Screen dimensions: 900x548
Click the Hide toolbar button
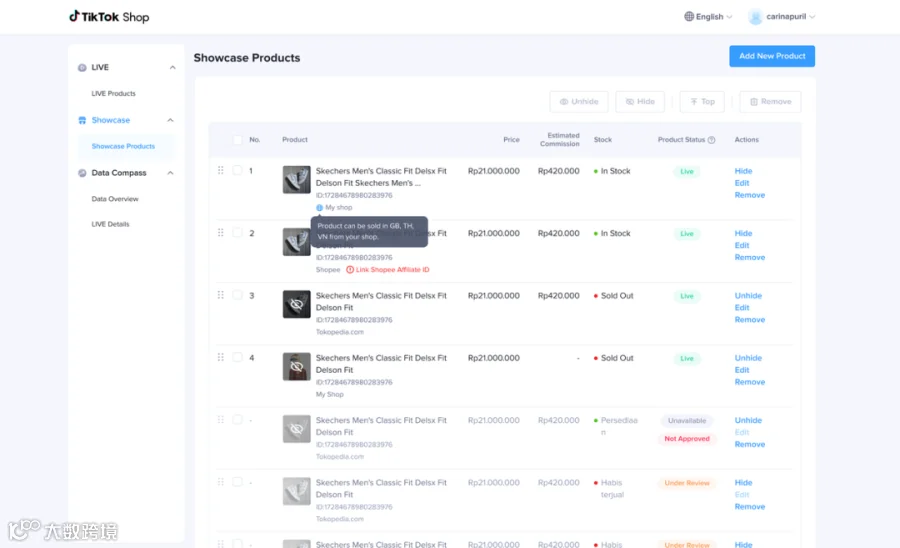click(640, 102)
